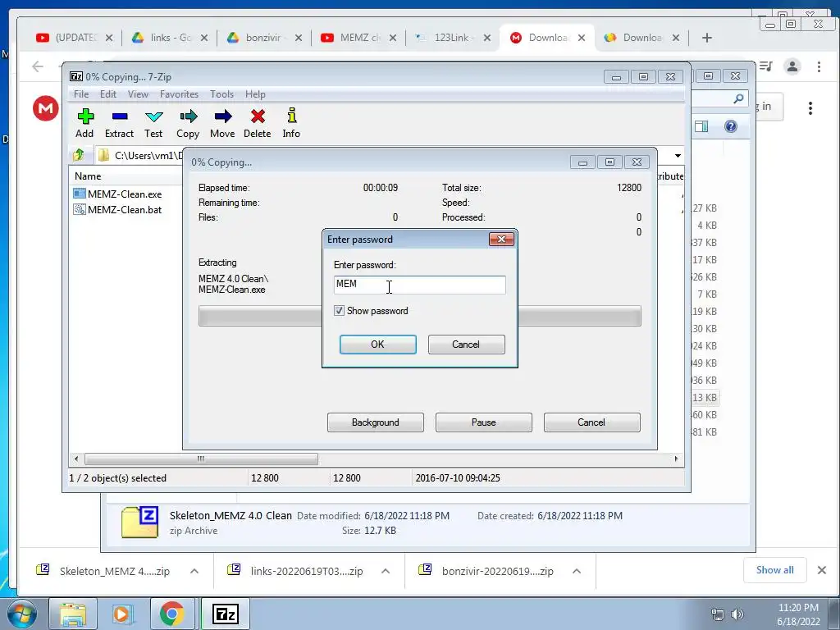
Task: Sort files by the Name column header
Action: coord(88,176)
